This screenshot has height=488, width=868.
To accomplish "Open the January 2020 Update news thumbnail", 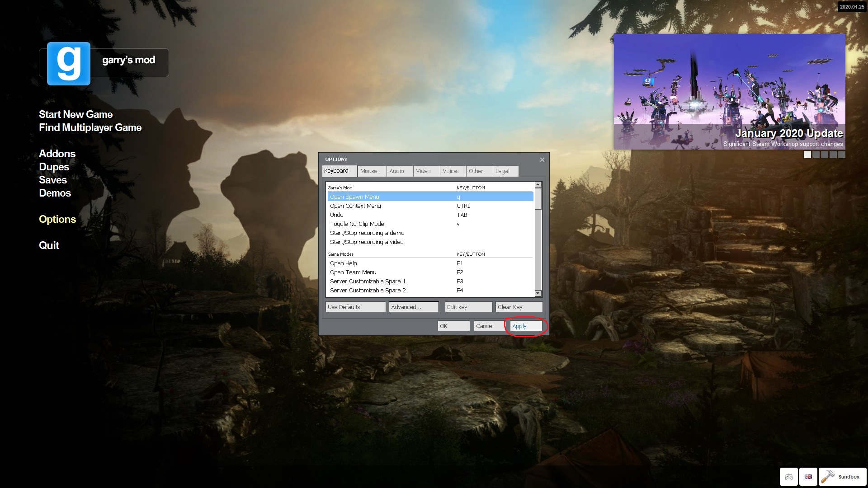I will click(x=729, y=92).
